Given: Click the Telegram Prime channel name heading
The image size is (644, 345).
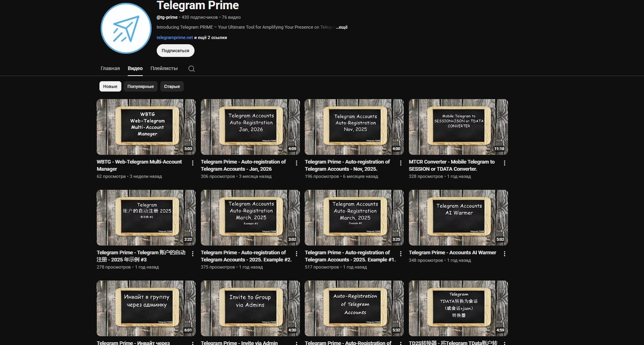Looking at the screenshot, I should pos(198,6).
